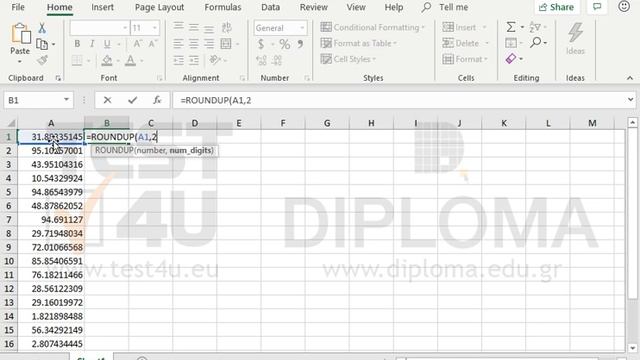The image size is (640, 360).
Task: Click the Increase Font Size icon
Action: tap(138, 44)
